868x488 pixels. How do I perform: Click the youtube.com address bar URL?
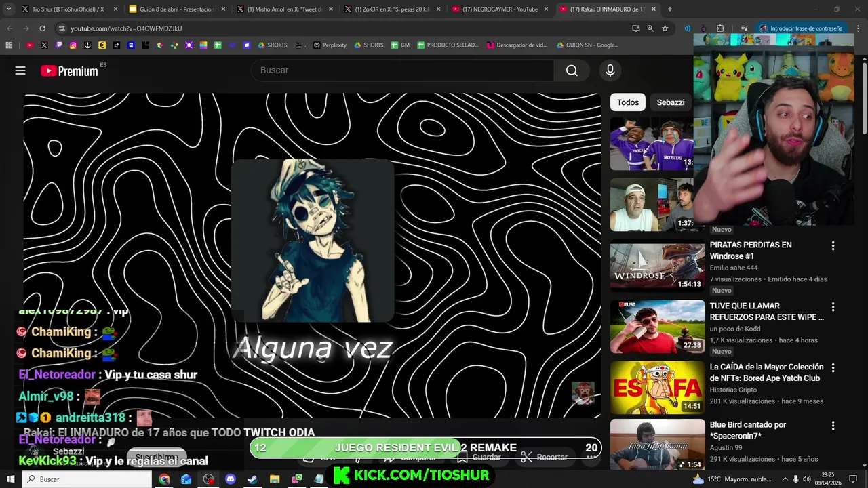[126, 28]
